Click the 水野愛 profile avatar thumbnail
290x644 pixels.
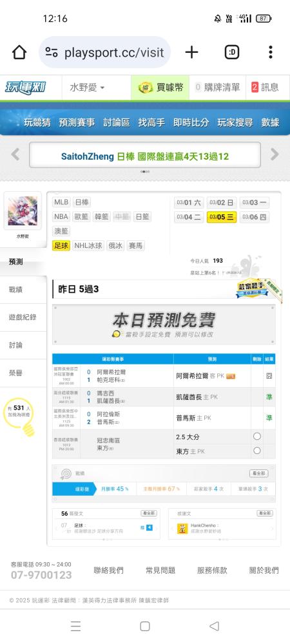pyautogui.click(x=23, y=211)
